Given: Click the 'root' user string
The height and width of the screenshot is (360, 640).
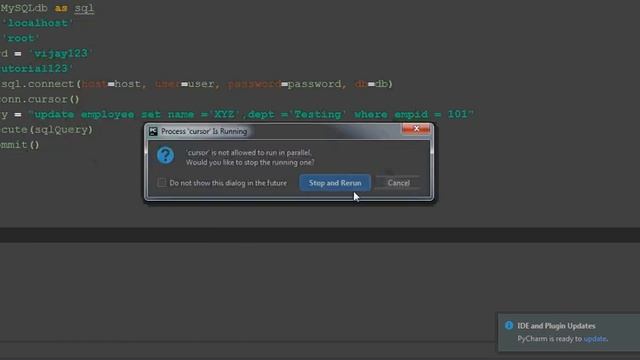Looking at the screenshot, I should pos(20,38).
